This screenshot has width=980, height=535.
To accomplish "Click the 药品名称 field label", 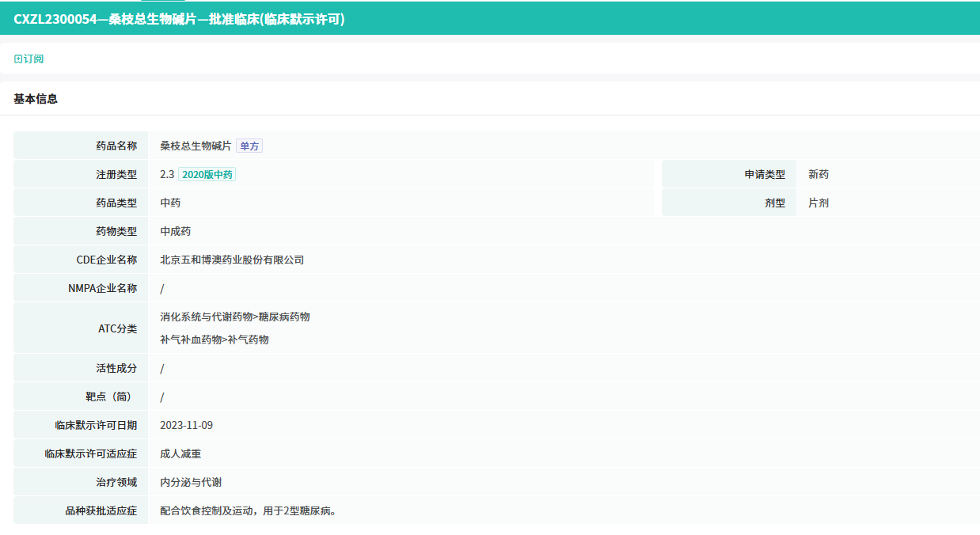I will click(116, 146).
